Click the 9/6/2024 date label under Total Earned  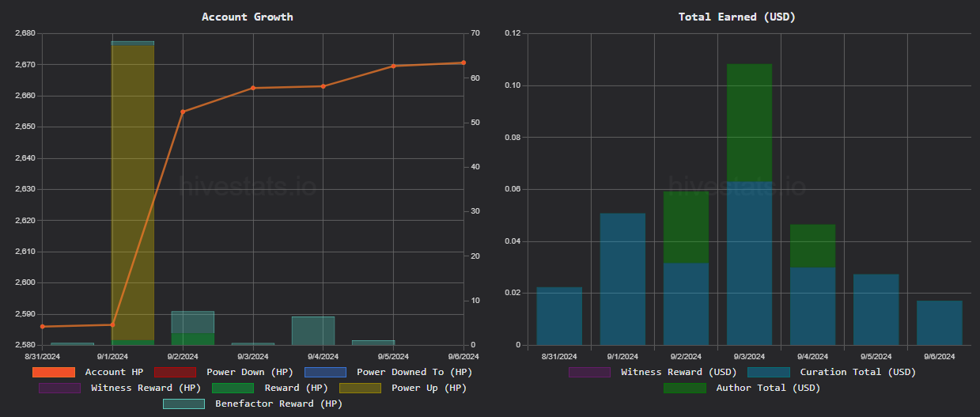(x=939, y=357)
